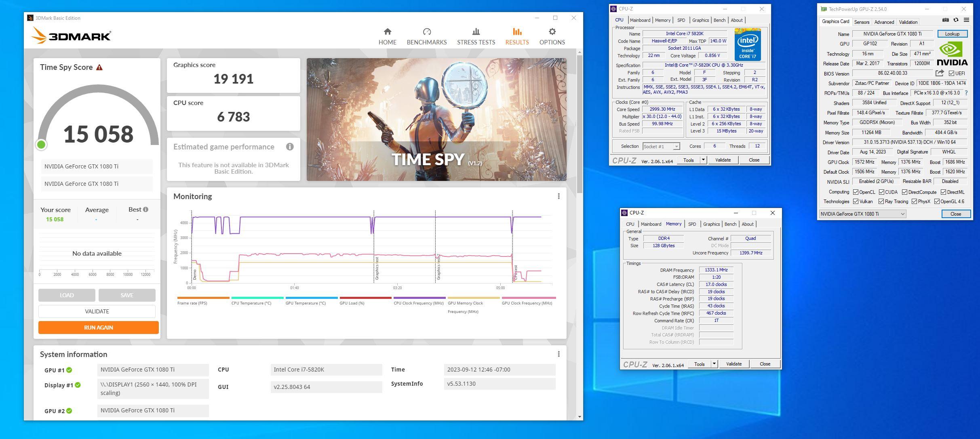Open the GPU selection dropdown in GPU-Z
The image size is (980, 439).
coord(862,214)
